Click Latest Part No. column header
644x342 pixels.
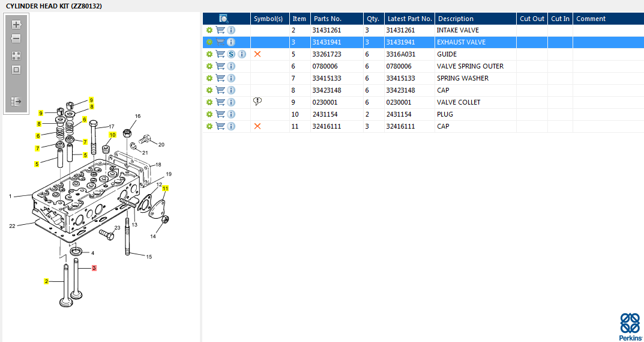(409, 19)
